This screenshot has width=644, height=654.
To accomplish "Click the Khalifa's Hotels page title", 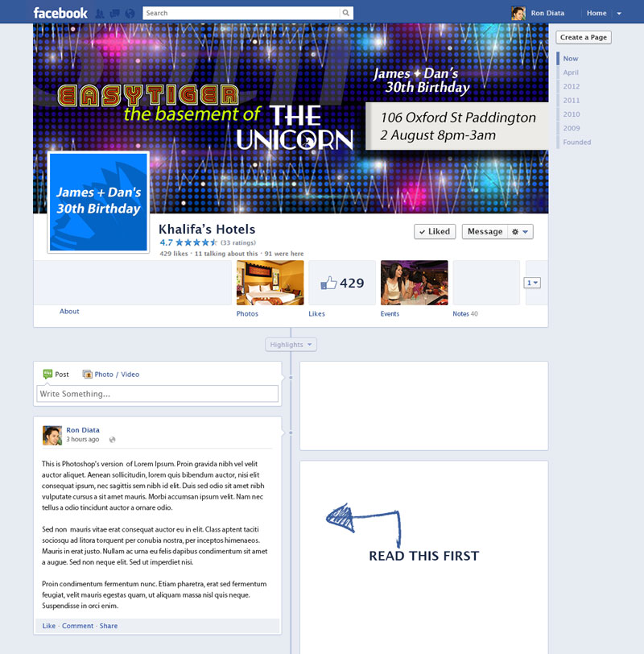I will [x=207, y=230].
